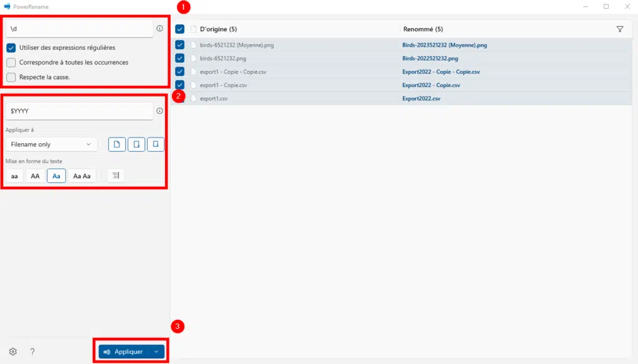This screenshot has width=638, height=364.
Task: Toggle the select-all checkbox next to D'origine
Action: (179, 29)
